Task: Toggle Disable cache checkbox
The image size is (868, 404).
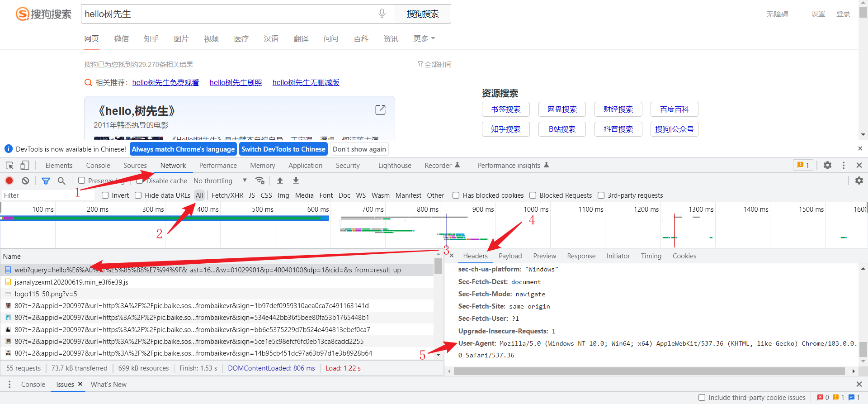Action: click(140, 181)
